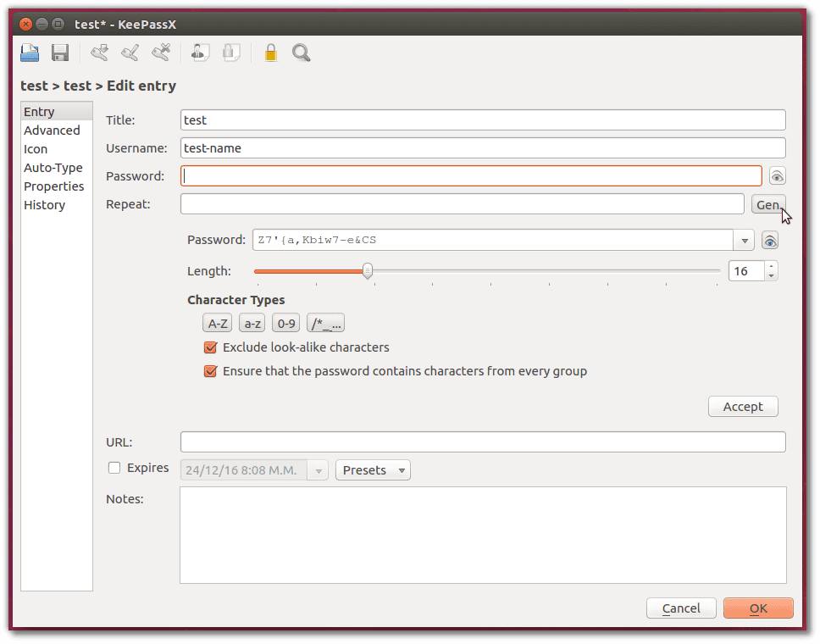
Task: Click the add new entry key icon
Action: point(99,53)
